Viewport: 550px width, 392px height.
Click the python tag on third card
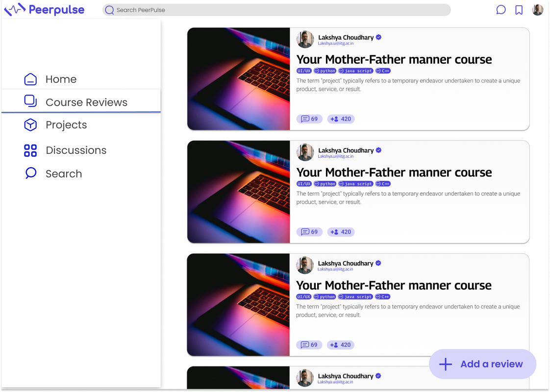[325, 296]
